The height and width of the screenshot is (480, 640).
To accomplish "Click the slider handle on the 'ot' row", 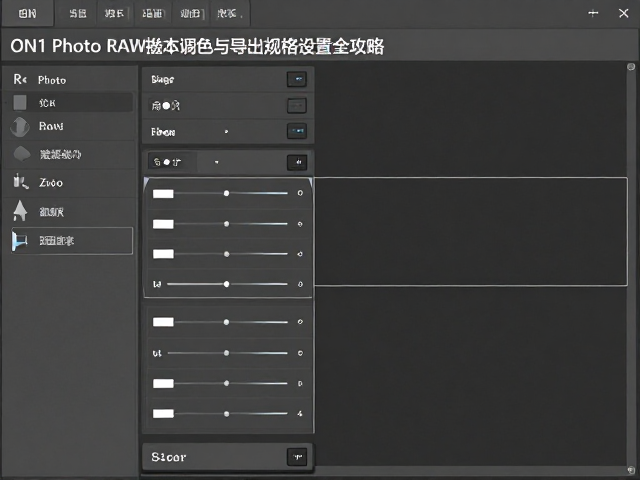I will (227, 353).
